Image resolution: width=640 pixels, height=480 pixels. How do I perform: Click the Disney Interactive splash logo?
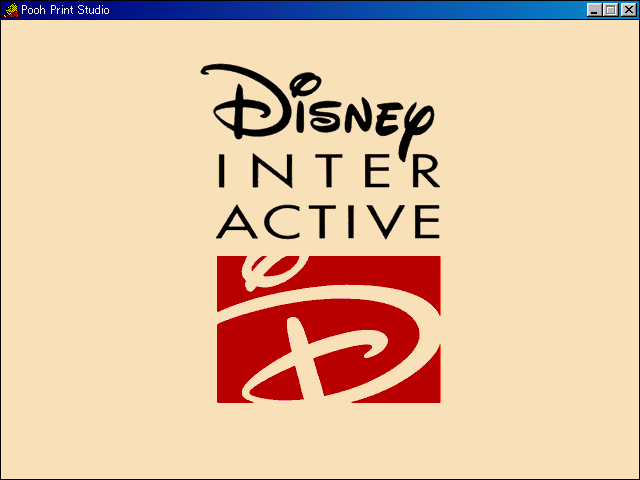point(320,233)
